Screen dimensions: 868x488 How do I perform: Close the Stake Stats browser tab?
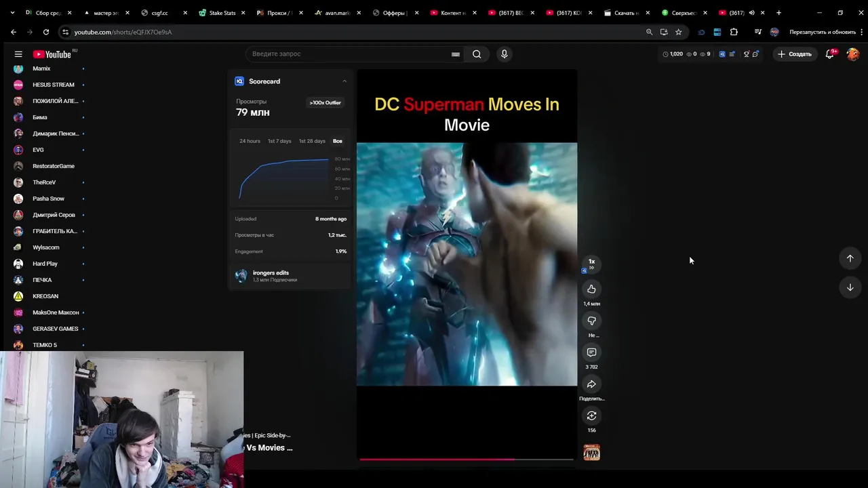click(243, 13)
